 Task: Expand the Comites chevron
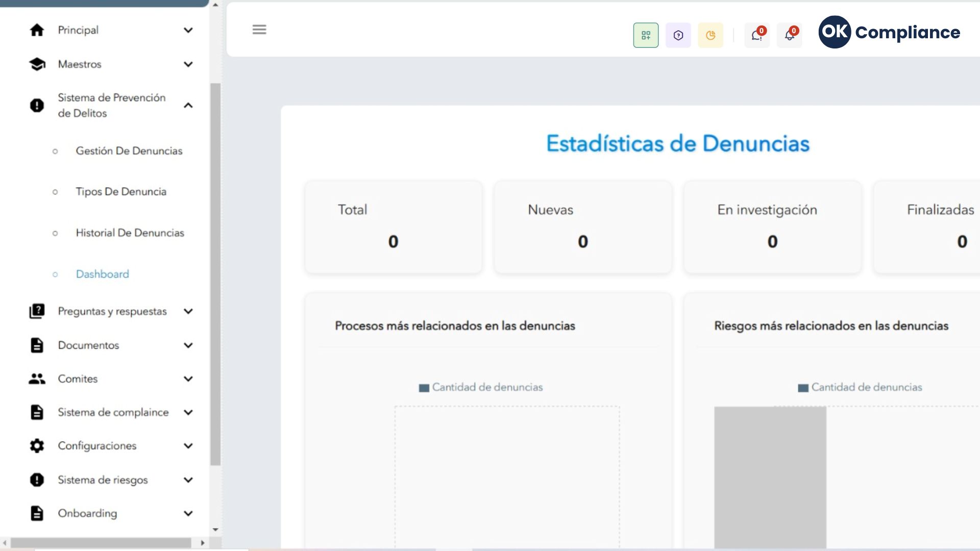point(188,379)
